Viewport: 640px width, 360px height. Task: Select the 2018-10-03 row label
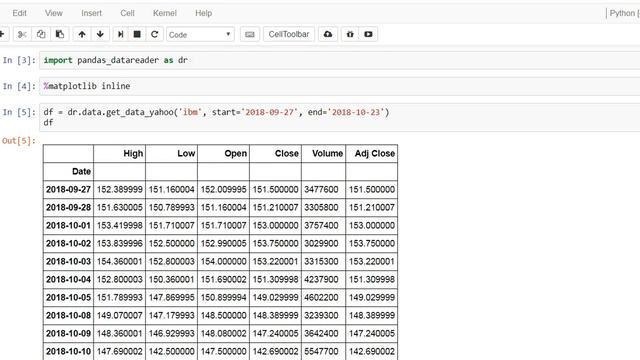[x=68, y=261]
